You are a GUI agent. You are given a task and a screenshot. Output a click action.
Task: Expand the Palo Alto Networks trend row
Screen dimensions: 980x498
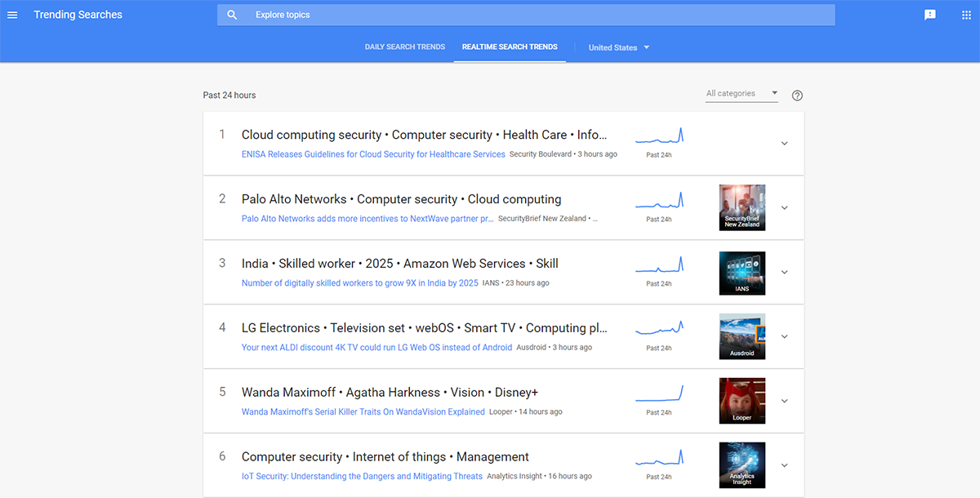pyautogui.click(x=784, y=207)
